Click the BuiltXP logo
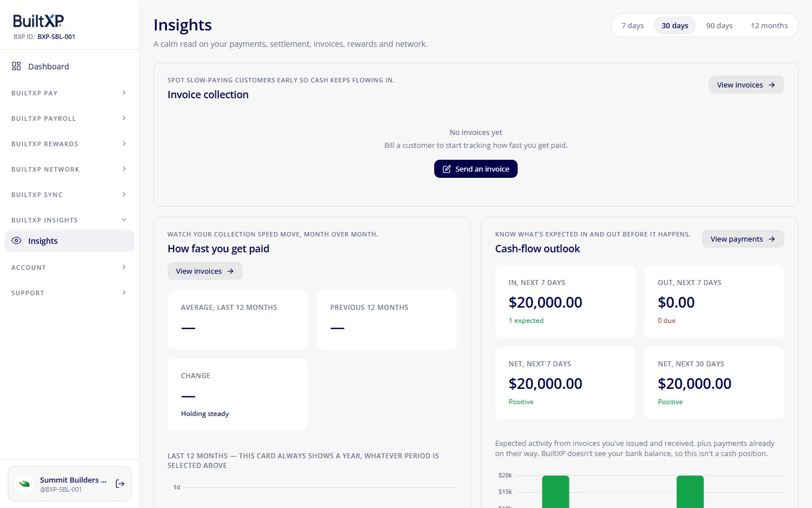The width and height of the screenshot is (812, 508). tap(38, 21)
